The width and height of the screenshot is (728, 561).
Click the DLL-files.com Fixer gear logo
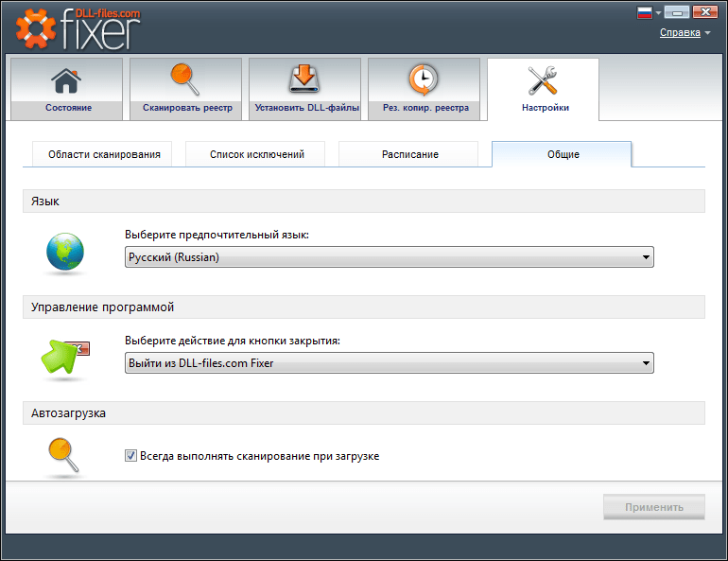coord(35,29)
